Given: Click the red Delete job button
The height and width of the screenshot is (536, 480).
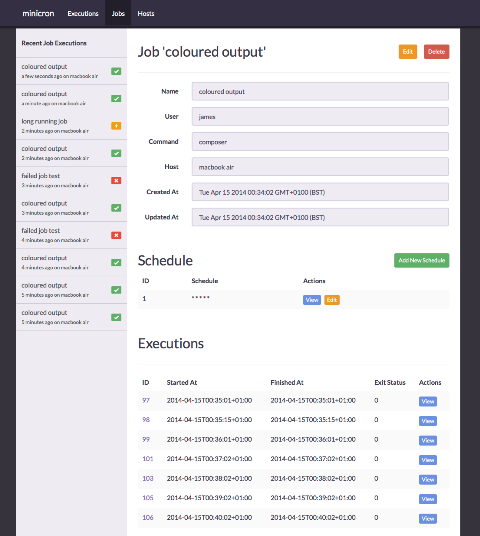Looking at the screenshot, I should coord(437,52).
